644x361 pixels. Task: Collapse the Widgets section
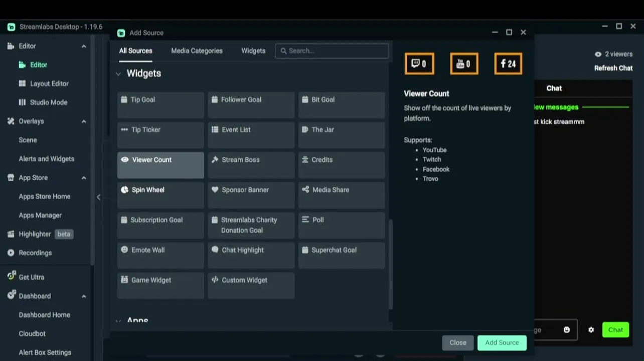[118, 74]
